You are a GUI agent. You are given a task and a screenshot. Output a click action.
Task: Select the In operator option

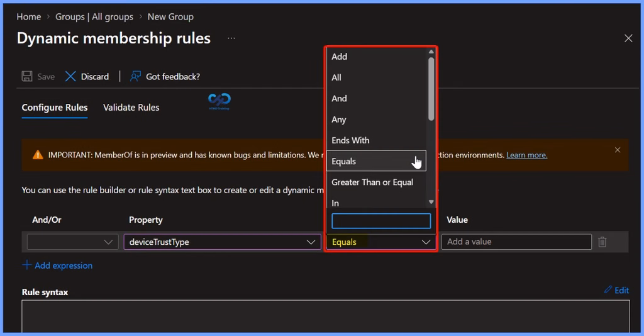click(376, 203)
